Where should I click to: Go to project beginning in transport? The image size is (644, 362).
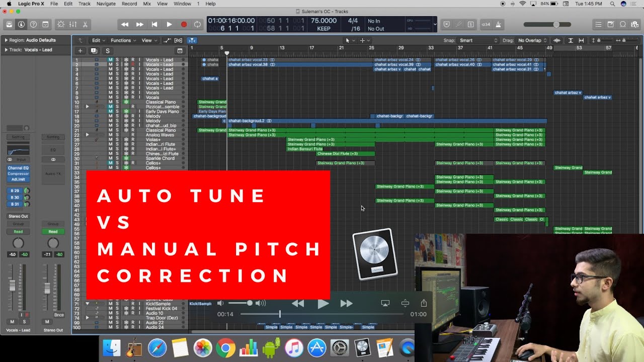pos(154,24)
